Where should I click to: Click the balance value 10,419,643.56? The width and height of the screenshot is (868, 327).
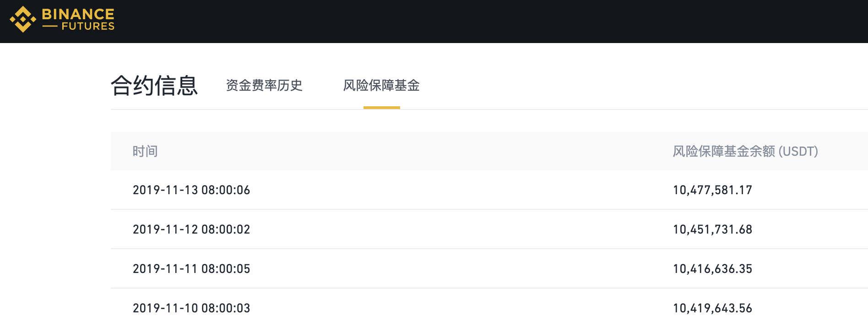point(712,308)
